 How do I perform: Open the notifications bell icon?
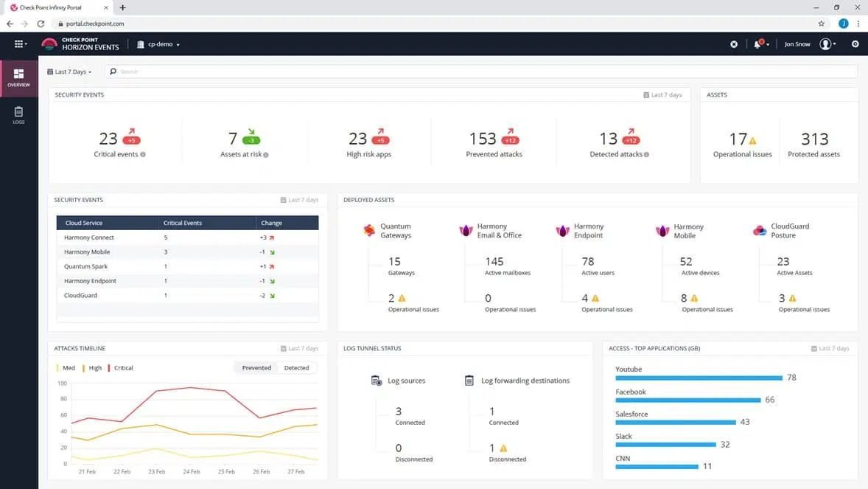(x=760, y=44)
